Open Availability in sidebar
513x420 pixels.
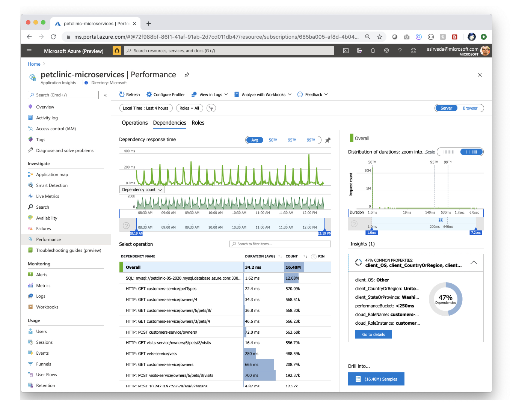click(47, 218)
